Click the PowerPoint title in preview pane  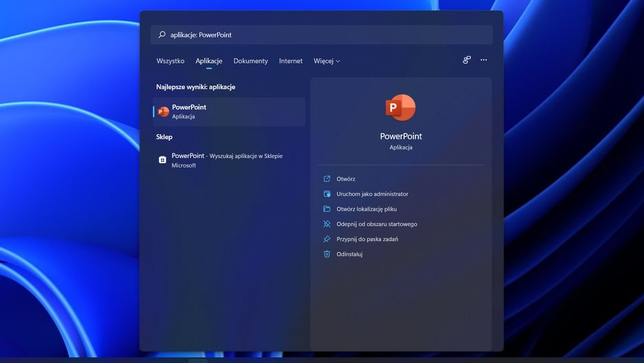[x=401, y=136]
